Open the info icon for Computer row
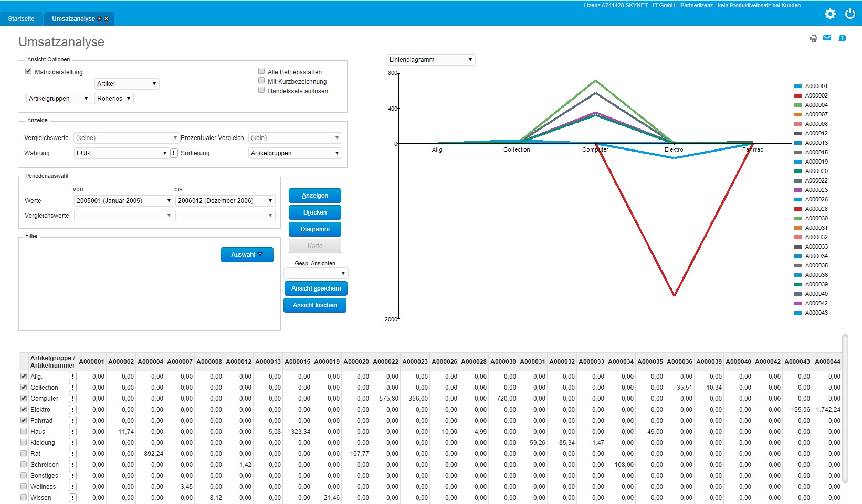Screen dimensions: 862x504 click(72, 399)
